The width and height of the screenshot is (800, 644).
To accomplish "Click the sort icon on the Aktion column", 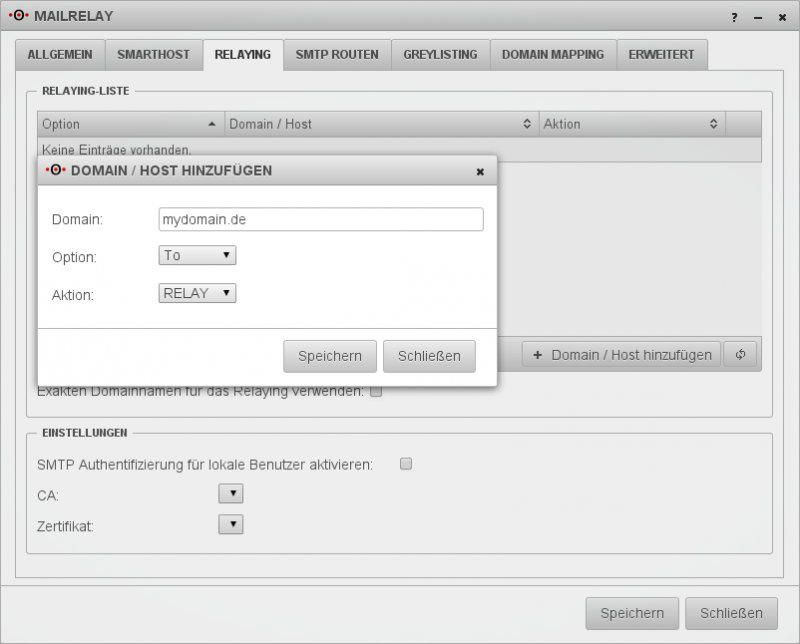I will click(713, 123).
